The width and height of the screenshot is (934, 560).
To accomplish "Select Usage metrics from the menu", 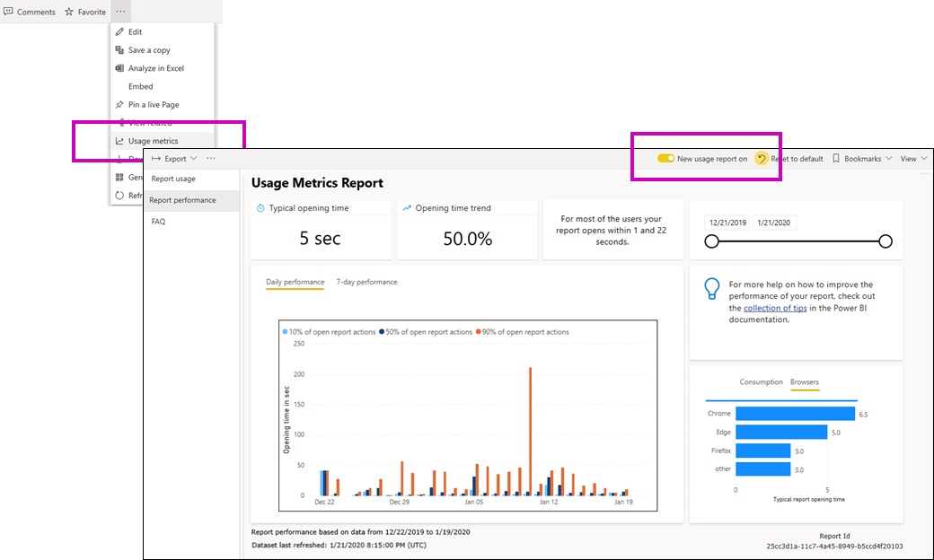I will pos(153,141).
